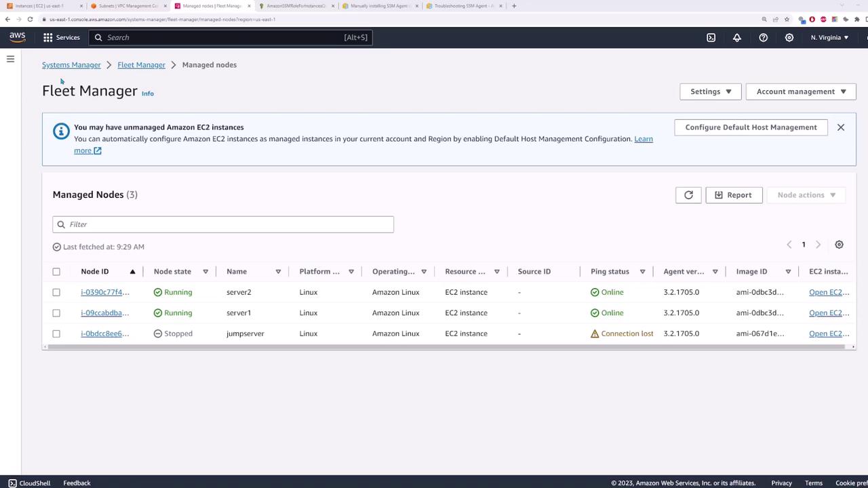Switch to Troubleshooting SSM Agent tab
The image size is (868, 488).
point(464,6)
